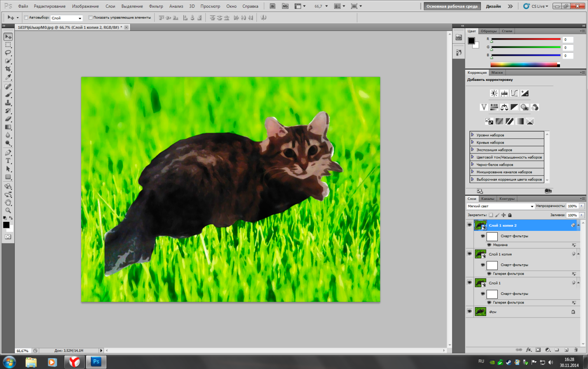Open the Изображение menu
This screenshot has width=588, height=369.
[x=85, y=6]
